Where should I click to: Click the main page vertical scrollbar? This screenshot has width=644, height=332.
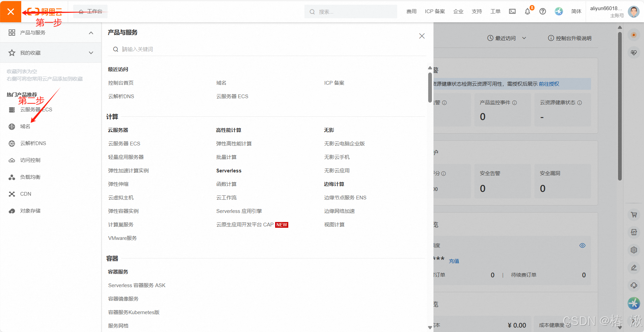[620, 106]
